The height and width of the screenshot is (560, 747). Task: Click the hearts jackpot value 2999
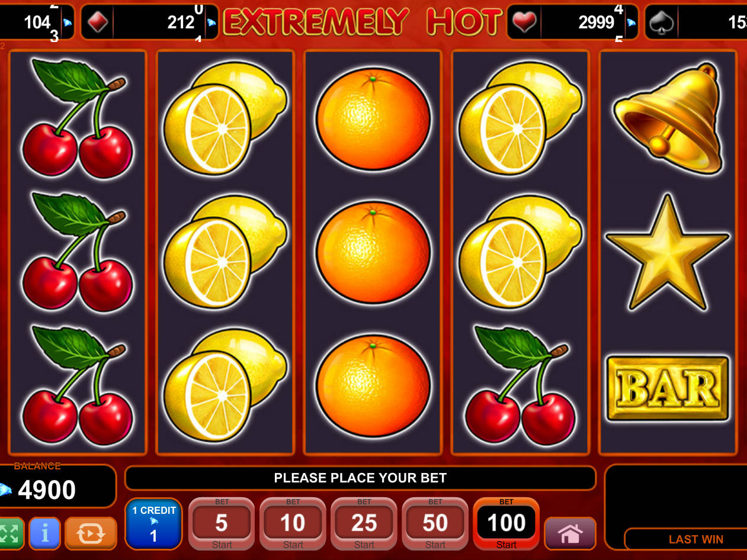pyautogui.click(x=596, y=22)
